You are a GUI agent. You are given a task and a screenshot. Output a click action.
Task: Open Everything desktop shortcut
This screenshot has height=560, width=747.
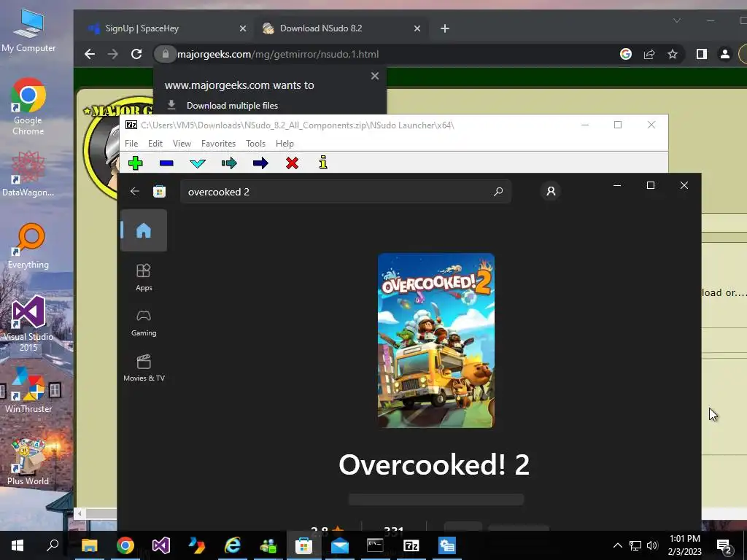point(28,246)
